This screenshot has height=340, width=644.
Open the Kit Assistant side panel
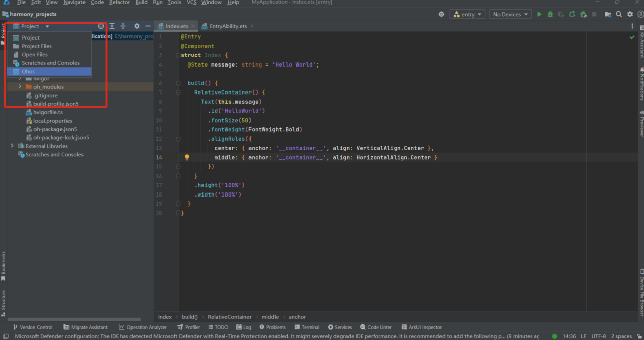(641, 41)
